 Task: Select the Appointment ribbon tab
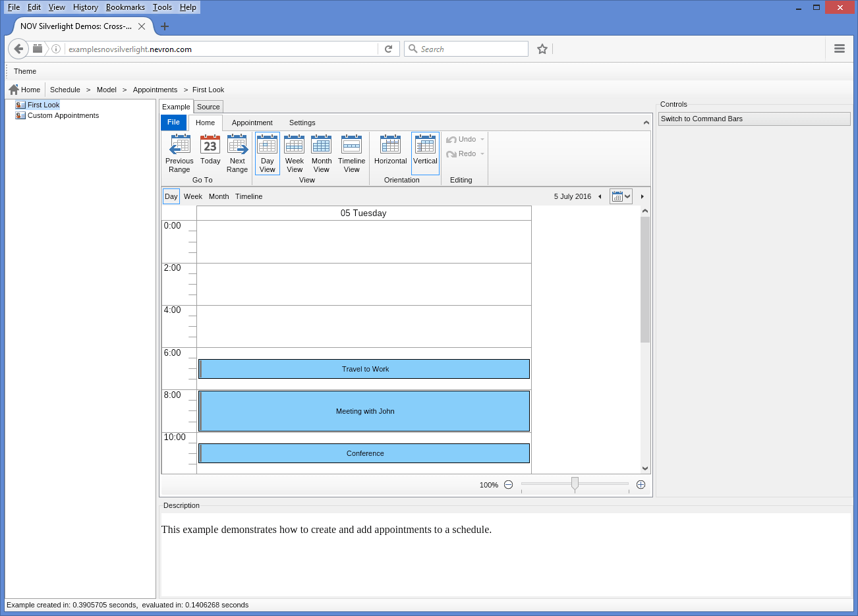252,123
